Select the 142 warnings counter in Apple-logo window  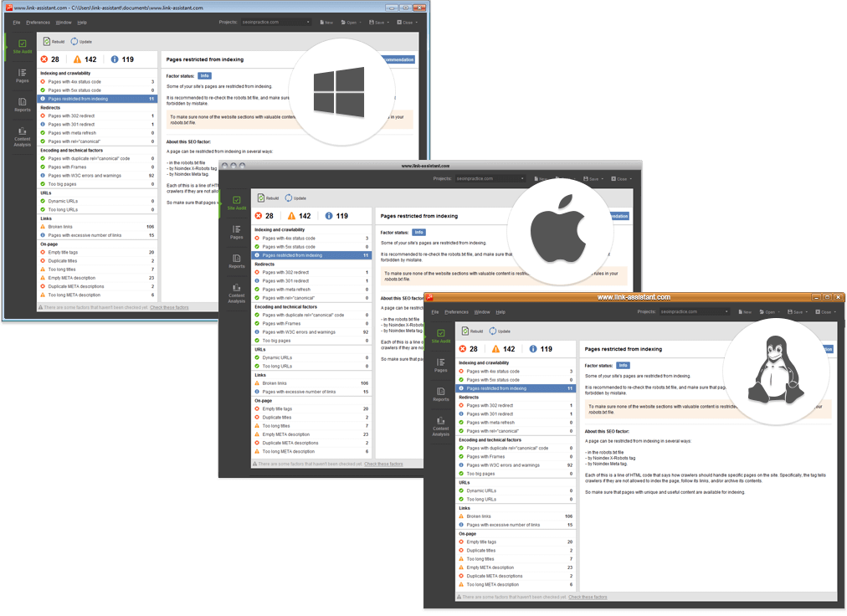click(300, 216)
